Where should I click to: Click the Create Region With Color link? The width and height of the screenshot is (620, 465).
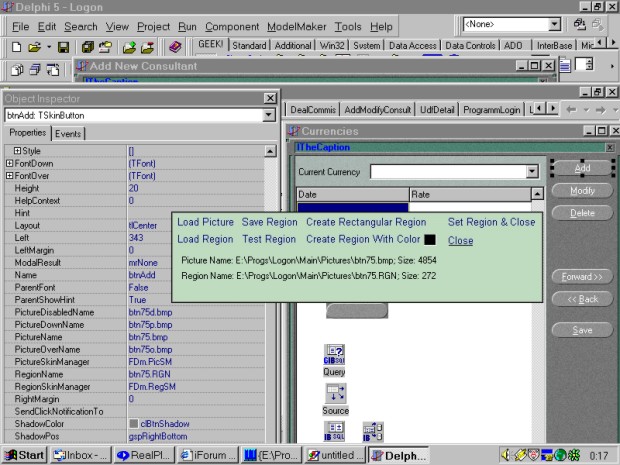click(363, 239)
